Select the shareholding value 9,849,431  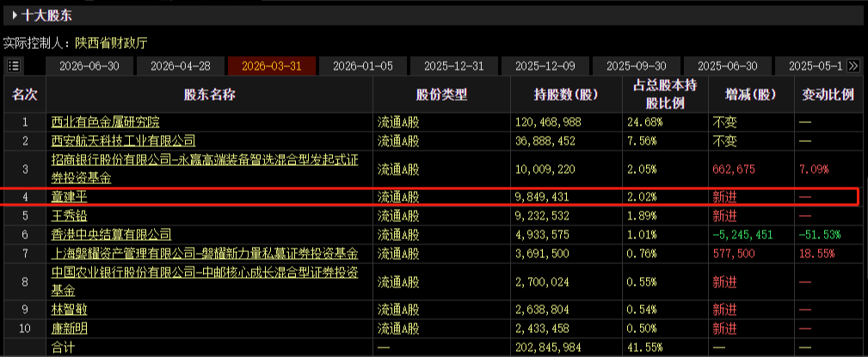pos(542,196)
